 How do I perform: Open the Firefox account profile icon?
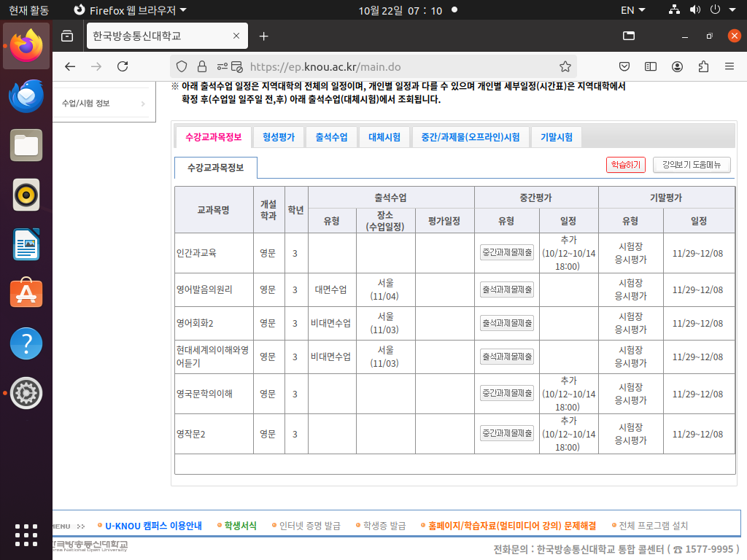tap(677, 66)
